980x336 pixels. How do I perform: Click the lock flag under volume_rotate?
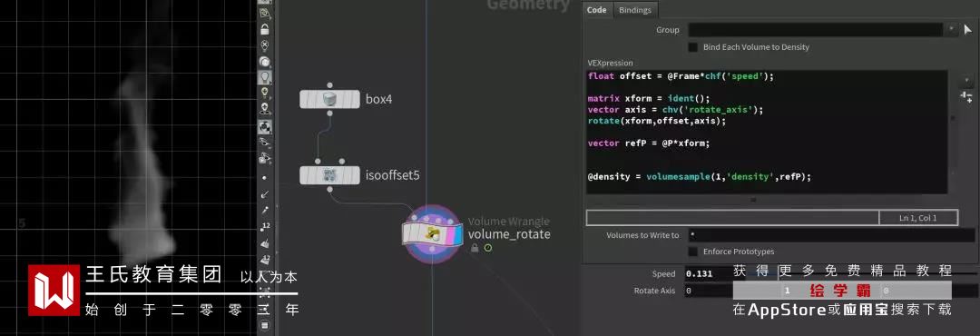point(475,248)
